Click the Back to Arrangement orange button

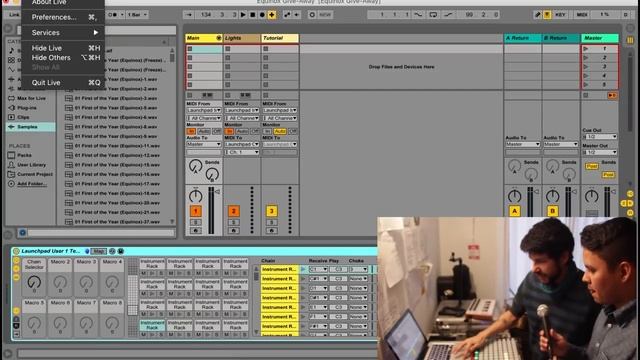pyautogui.click(x=612, y=95)
